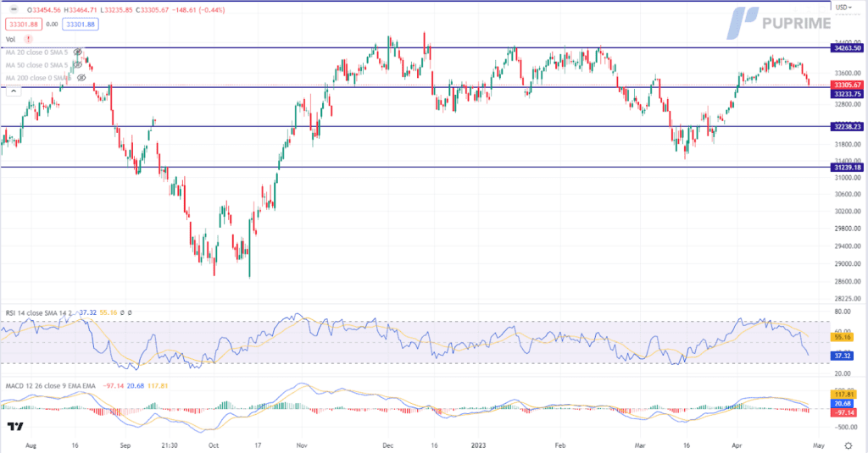This screenshot has width=868, height=453.
Task: Click the blue buy price 33301.88 button
Action: (x=81, y=25)
